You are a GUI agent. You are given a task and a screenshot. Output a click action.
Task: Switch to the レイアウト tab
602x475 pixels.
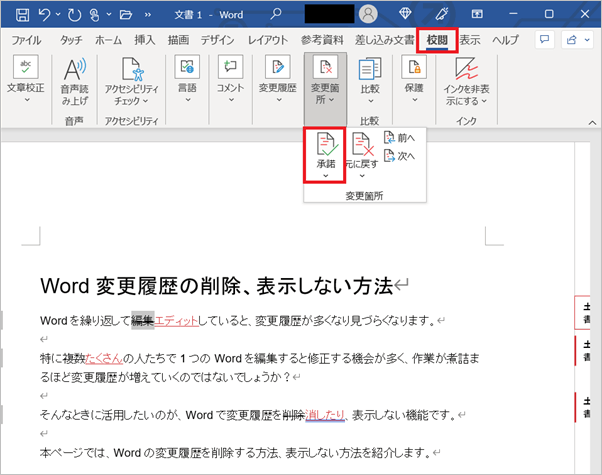tap(268, 40)
